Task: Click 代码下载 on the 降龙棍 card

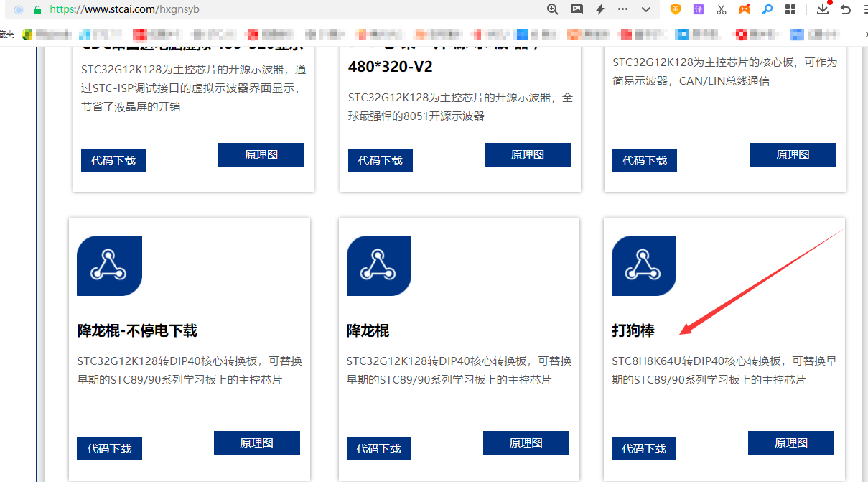Action: (379, 448)
